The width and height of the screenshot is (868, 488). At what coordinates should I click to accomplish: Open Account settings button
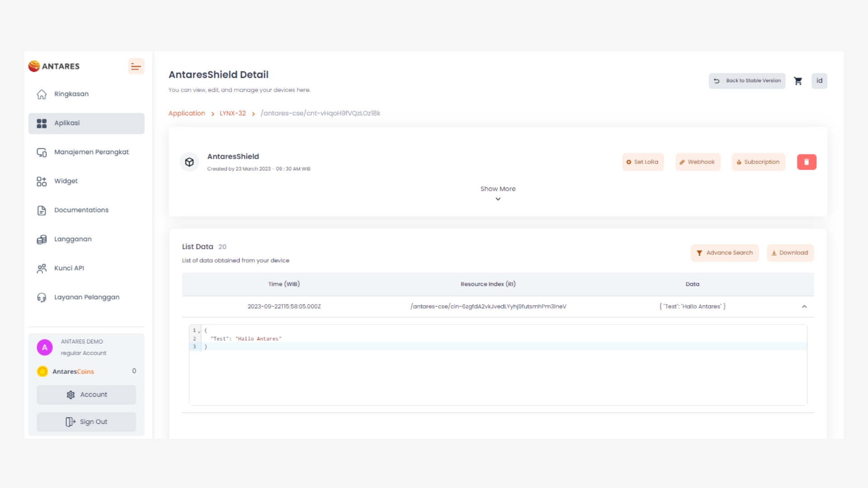point(86,395)
